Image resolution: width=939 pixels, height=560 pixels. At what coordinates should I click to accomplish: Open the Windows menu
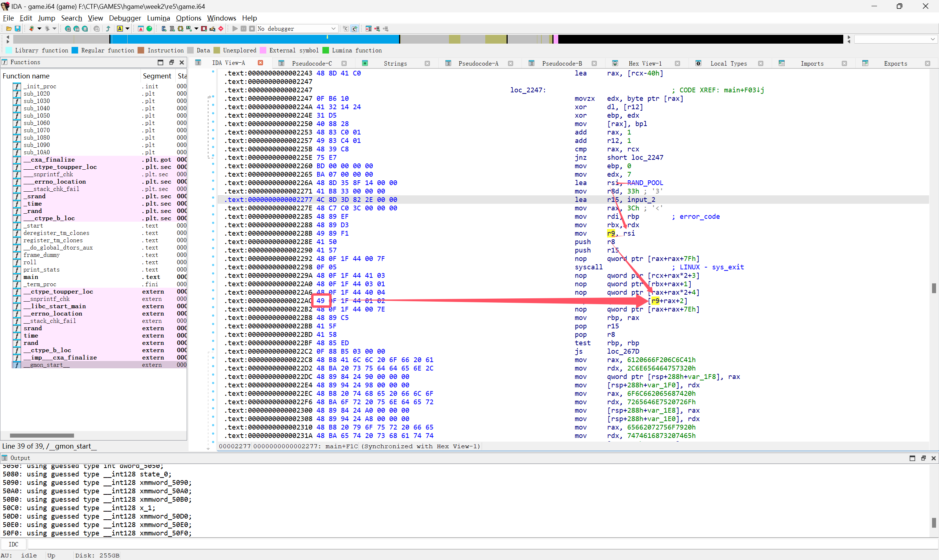[222, 18]
